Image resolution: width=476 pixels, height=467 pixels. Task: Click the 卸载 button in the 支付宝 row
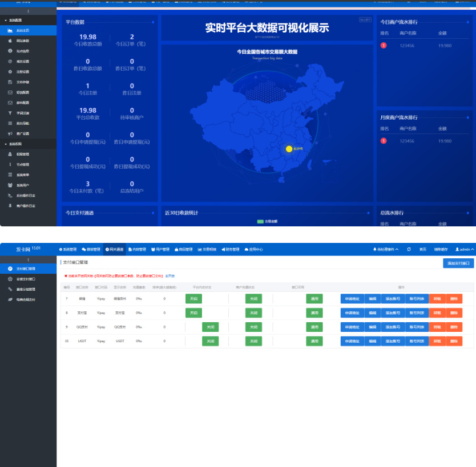pyautogui.click(x=437, y=312)
